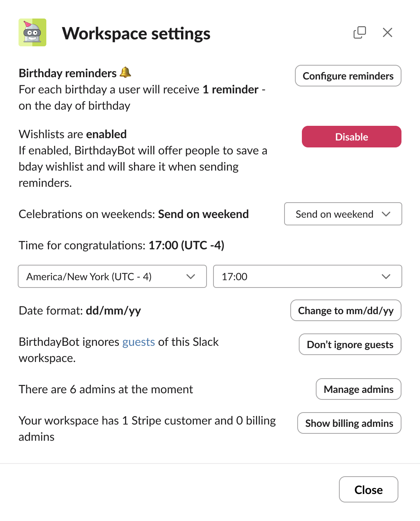The image size is (420, 521).
Task: Open the America/New York timezone dropdown
Action: pos(112,276)
